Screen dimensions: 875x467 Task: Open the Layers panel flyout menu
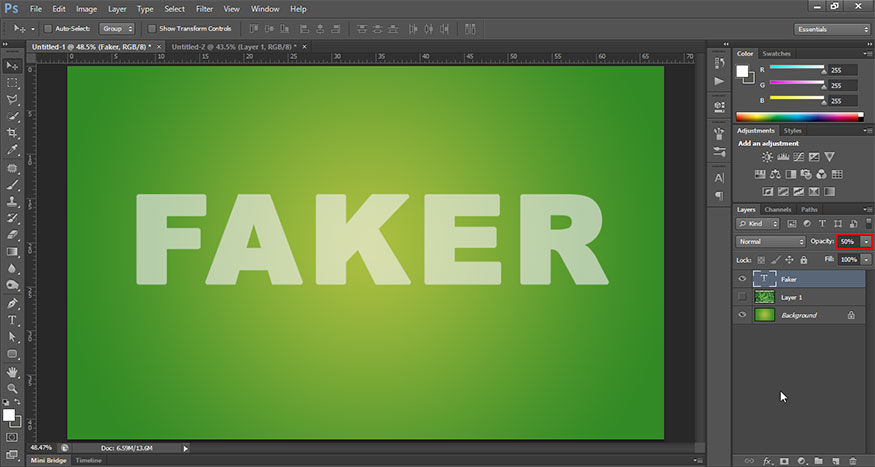[867, 210]
